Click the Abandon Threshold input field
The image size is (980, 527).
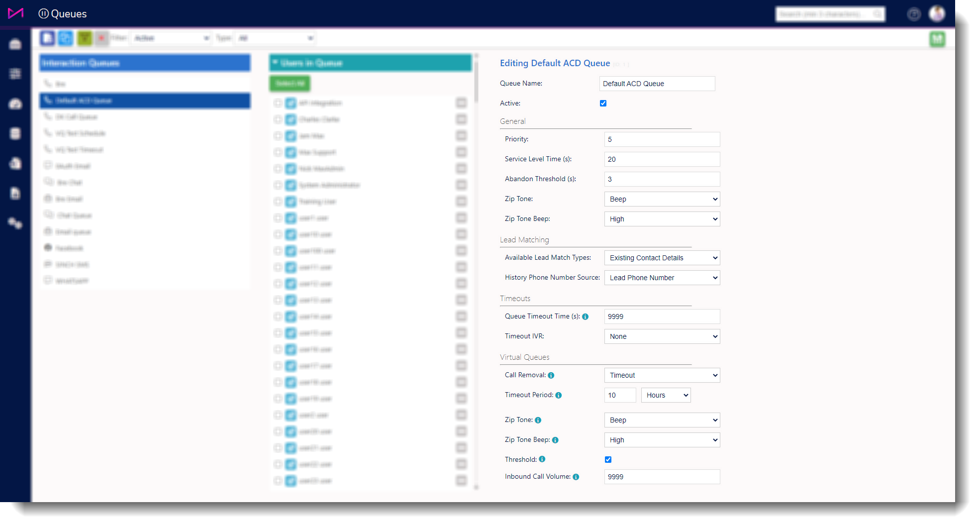tap(662, 179)
